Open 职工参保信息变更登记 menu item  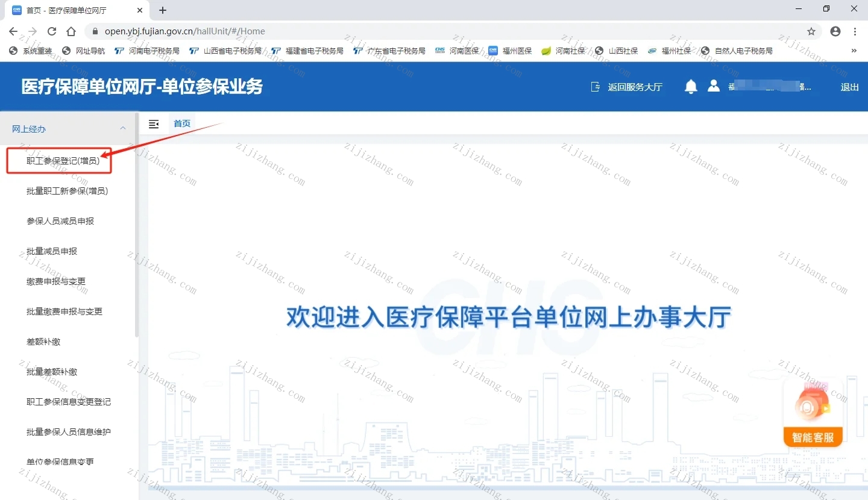(69, 402)
